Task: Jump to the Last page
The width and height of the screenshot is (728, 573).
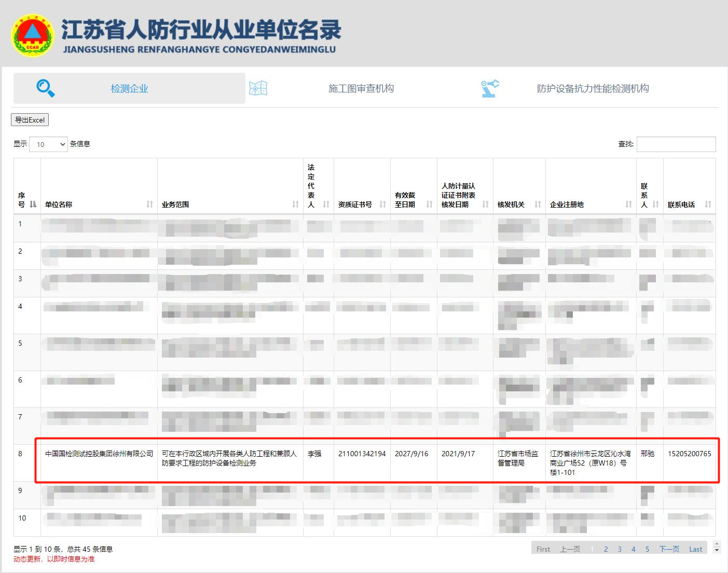Action: point(695,549)
